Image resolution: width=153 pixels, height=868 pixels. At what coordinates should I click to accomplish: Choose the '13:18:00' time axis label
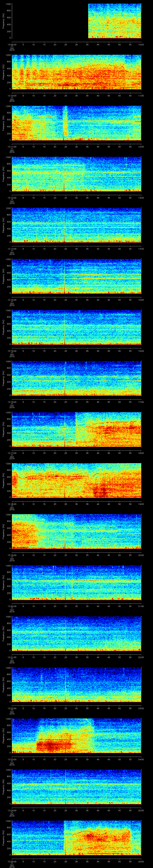tap(12, 504)
